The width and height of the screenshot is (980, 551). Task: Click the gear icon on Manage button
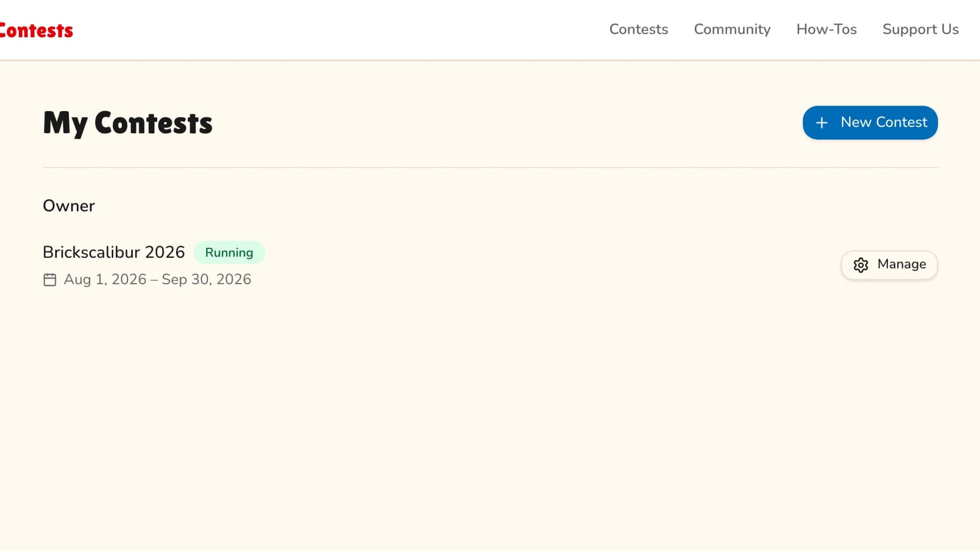[861, 265]
